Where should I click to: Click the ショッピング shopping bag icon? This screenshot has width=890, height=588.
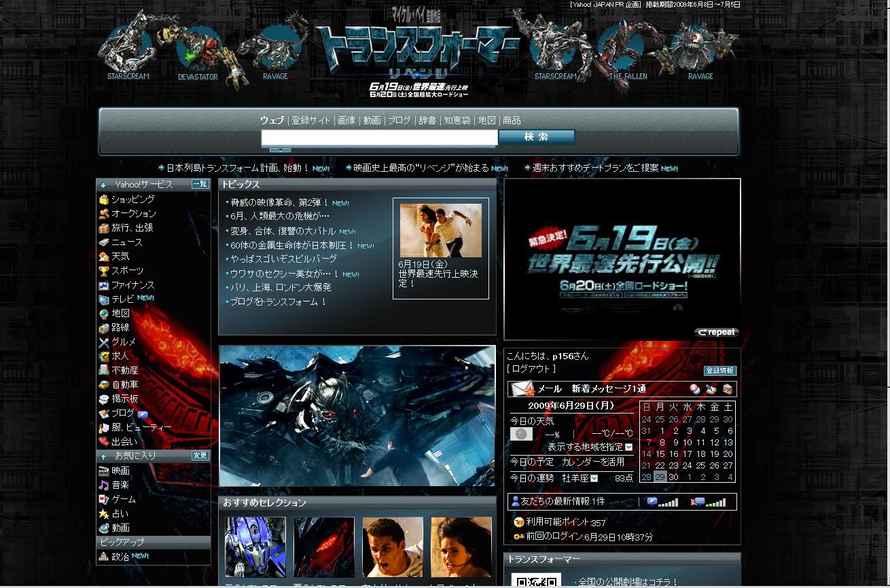[x=104, y=200]
